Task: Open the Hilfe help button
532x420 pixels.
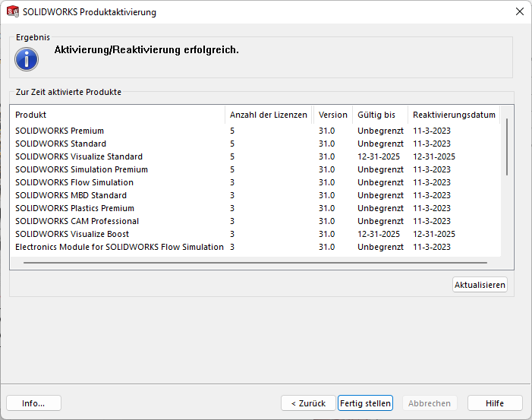Action: click(x=495, y=403)
